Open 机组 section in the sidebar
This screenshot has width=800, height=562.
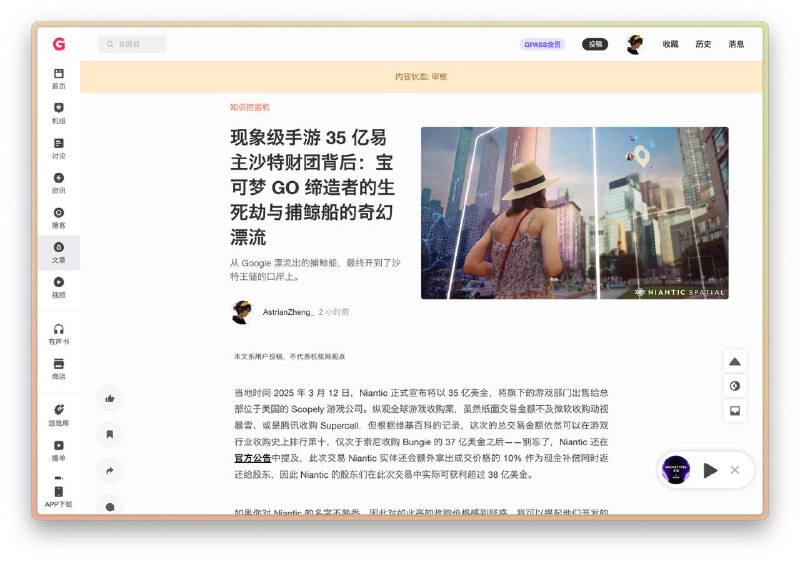(x=59, y=113)
